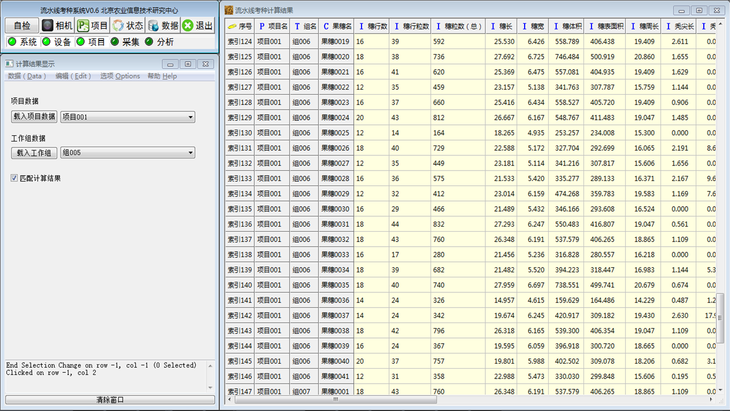Expand the 组005 workgroup dropdown

[190, 153]
